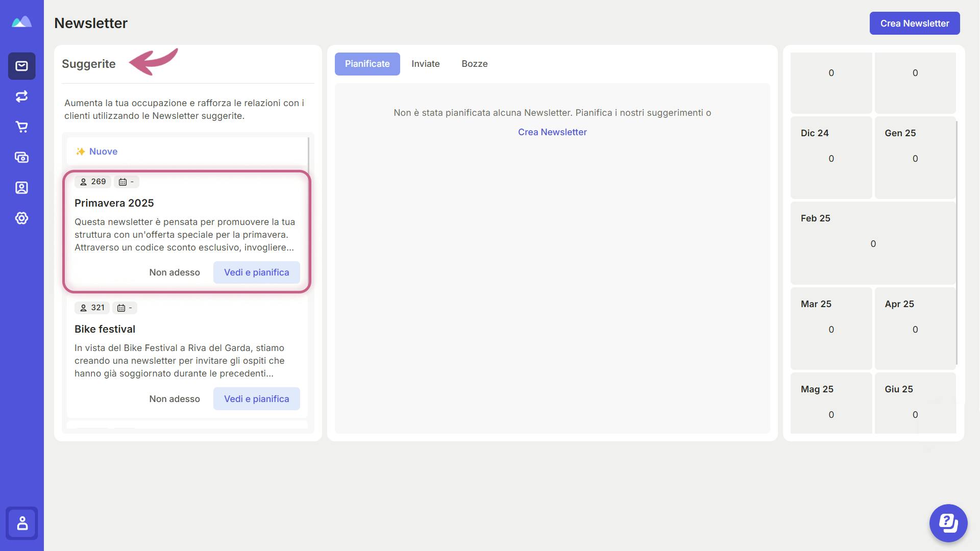Select the Mag 25 month cell
The width and height of the screenshot is (980, 551).
831,403
